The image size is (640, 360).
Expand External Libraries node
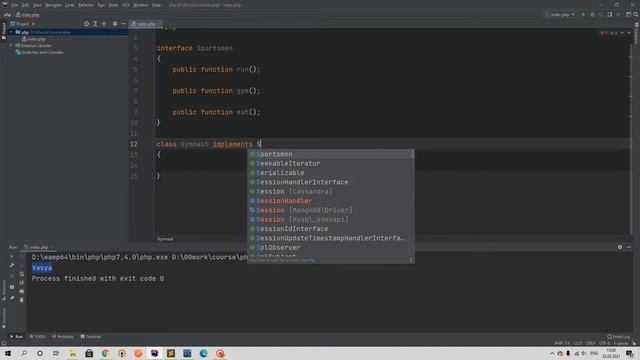click(11, 46)
